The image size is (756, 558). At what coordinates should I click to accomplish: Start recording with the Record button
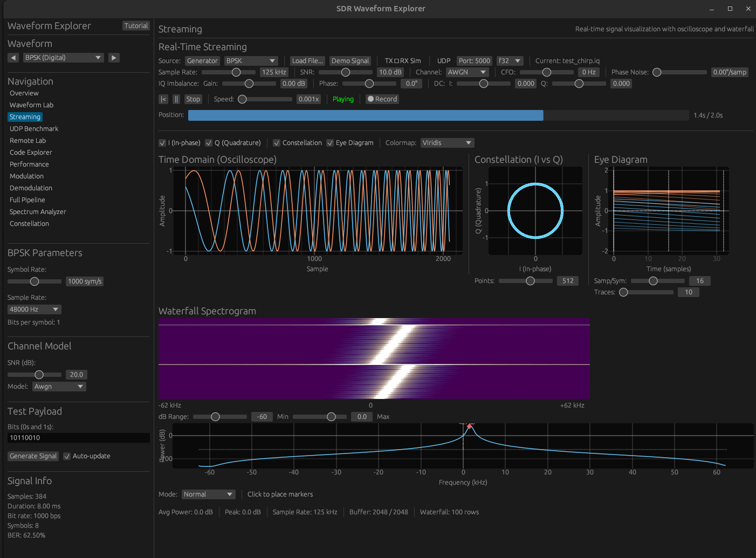tap(382, 99)
